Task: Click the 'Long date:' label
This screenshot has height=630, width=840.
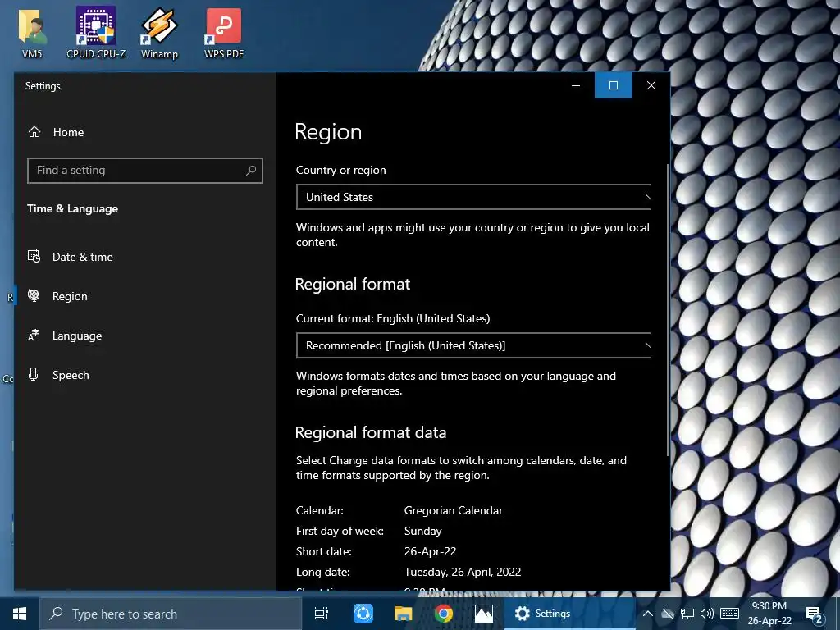Action: 322,572
